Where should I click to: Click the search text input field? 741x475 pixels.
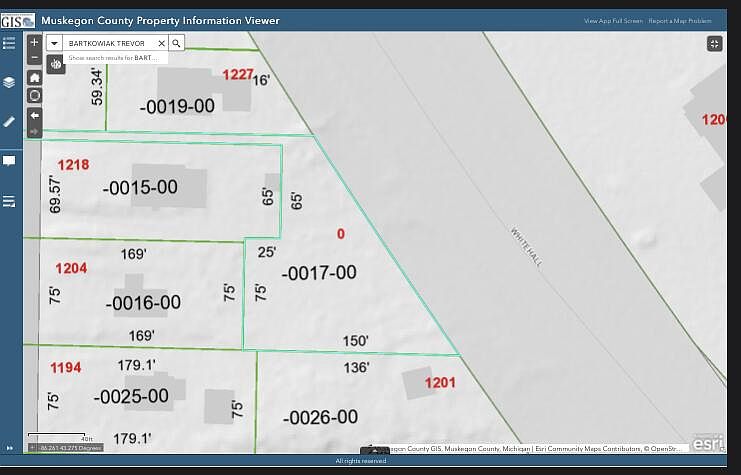(x=108, y=43)
